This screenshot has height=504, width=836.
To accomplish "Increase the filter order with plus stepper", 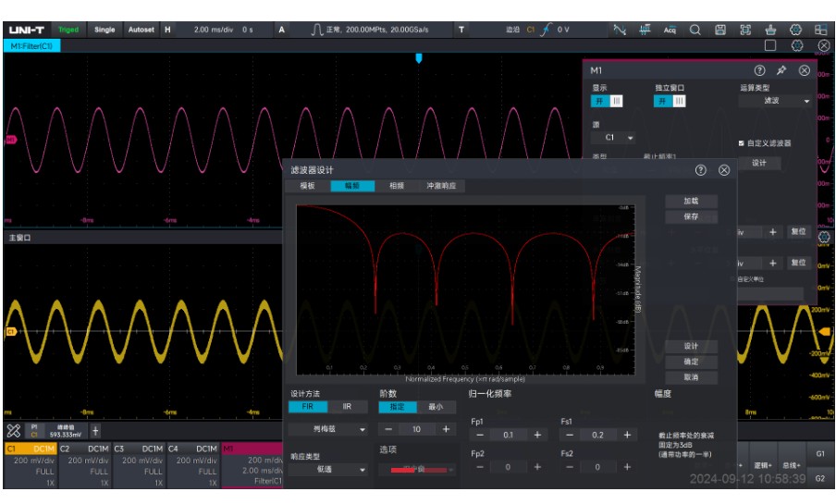I will [x=446, y=429].
